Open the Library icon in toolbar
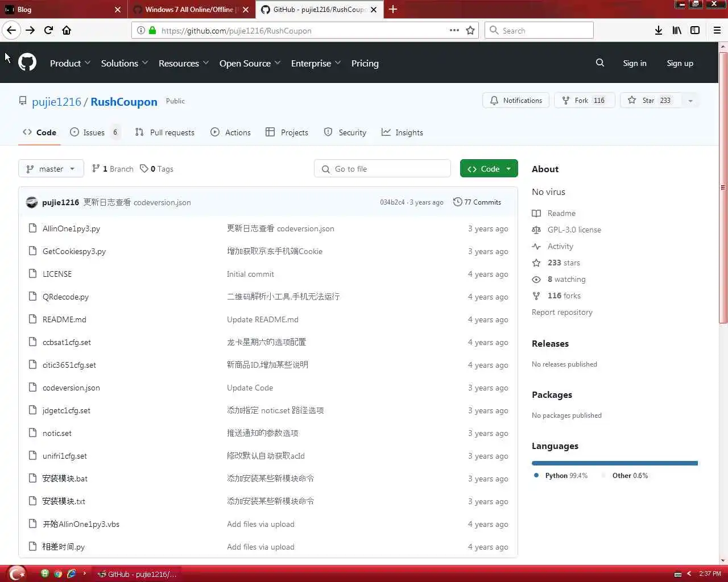The image size is (728, 582). tap(676, 30)
